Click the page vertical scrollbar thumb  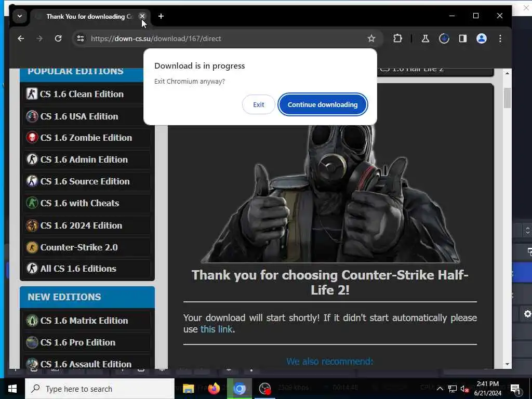(507, 98)
